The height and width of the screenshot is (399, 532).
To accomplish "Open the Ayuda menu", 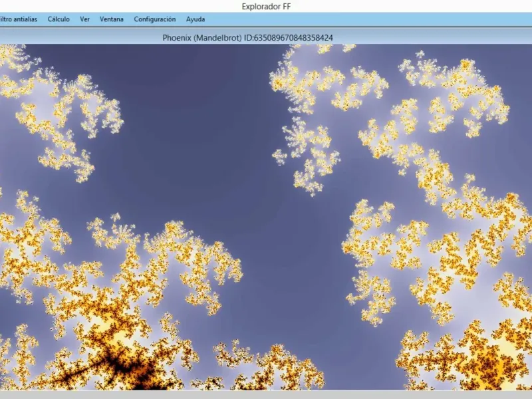I will (196, 19).
